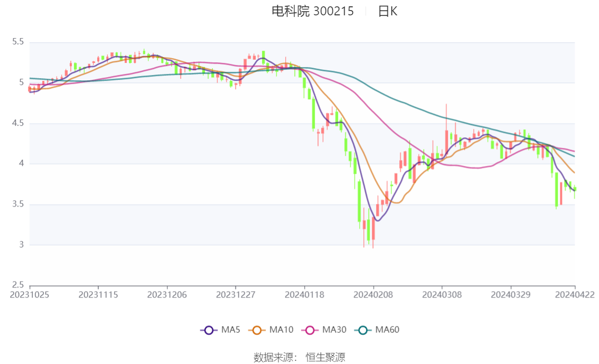The image size is (599, 364).
Task: Click the data source text 恒生聚源
Action: 325,358
